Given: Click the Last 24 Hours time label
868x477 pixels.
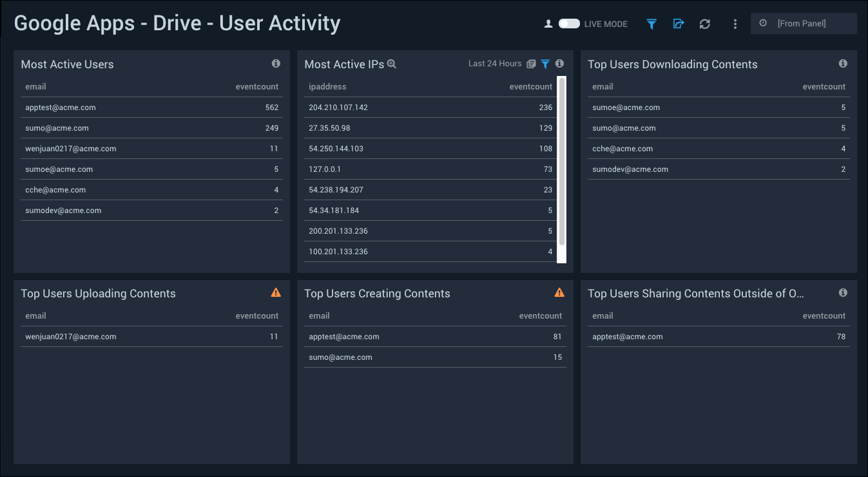Looking at the screenshot, I should (x=495, y=64).
